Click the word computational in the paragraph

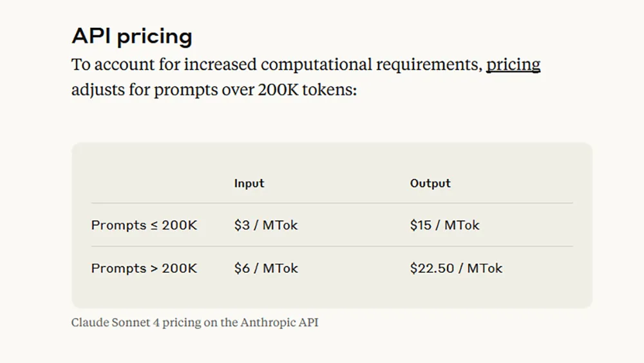(x=316, y=65)
